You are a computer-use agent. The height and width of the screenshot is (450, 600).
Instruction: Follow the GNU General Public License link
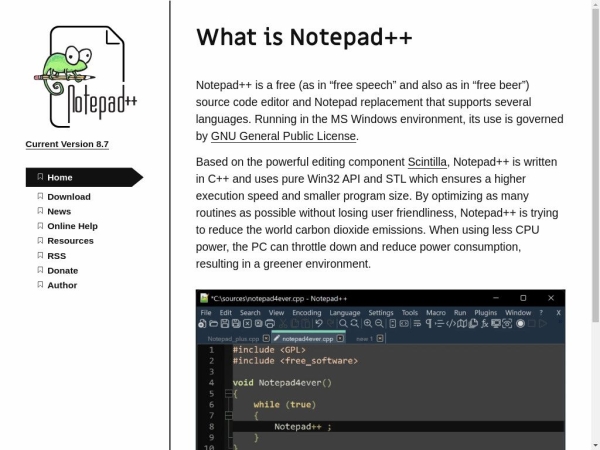coord(283,136)
